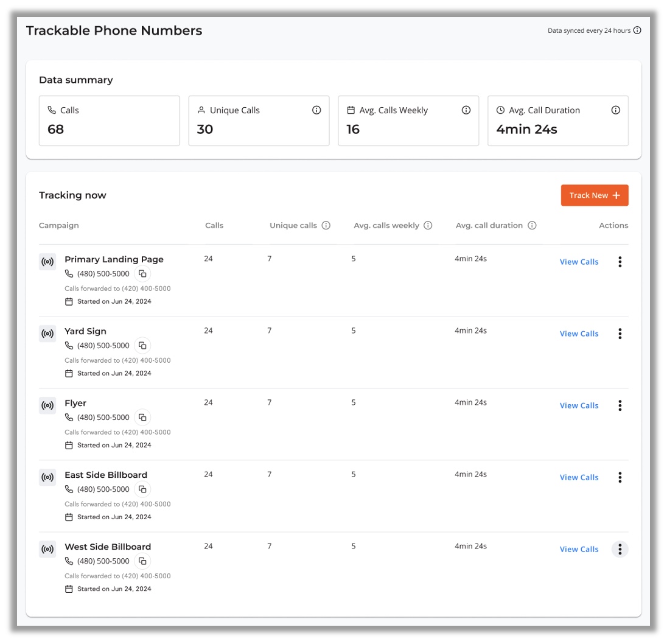Click the Flyer campaign tracking icon
This screenshot has width=667, height=644.
tap(47, 405)
